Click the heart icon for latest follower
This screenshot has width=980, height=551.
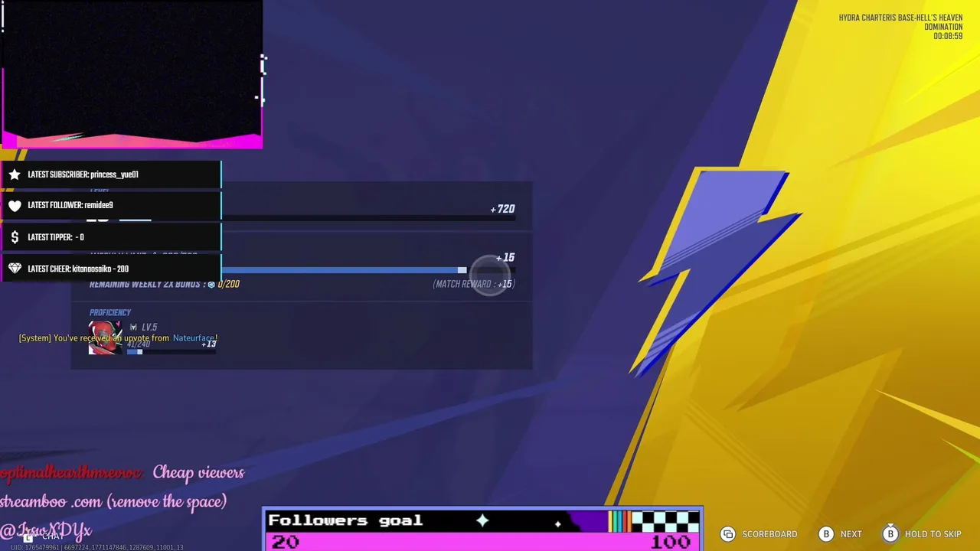coord(15,205)
